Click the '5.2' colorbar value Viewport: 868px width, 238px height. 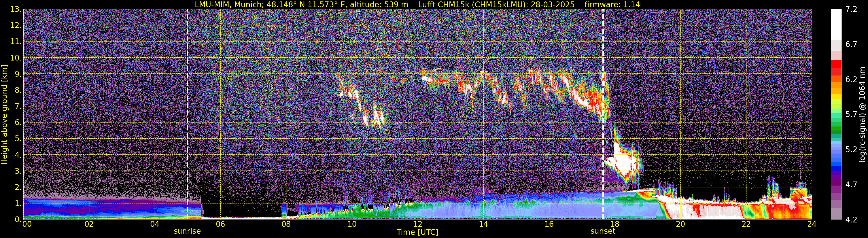851,150
